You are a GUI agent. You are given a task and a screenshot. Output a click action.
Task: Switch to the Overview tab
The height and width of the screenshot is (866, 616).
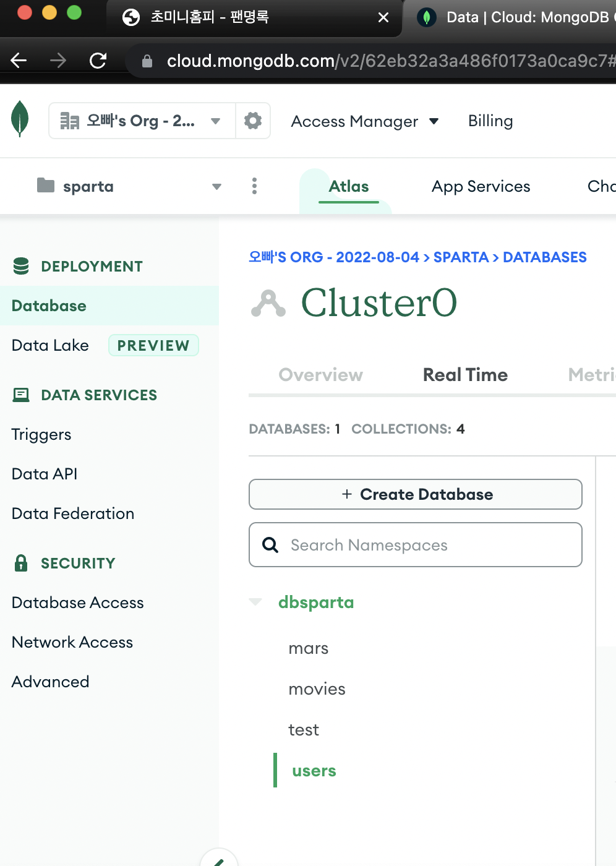(320, 375)
